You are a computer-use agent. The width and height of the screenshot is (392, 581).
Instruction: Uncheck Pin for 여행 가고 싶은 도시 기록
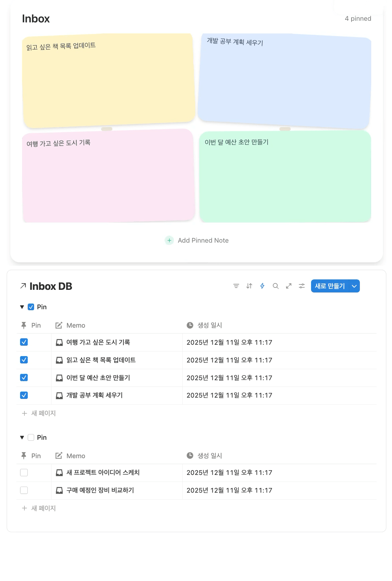point(24,342)
